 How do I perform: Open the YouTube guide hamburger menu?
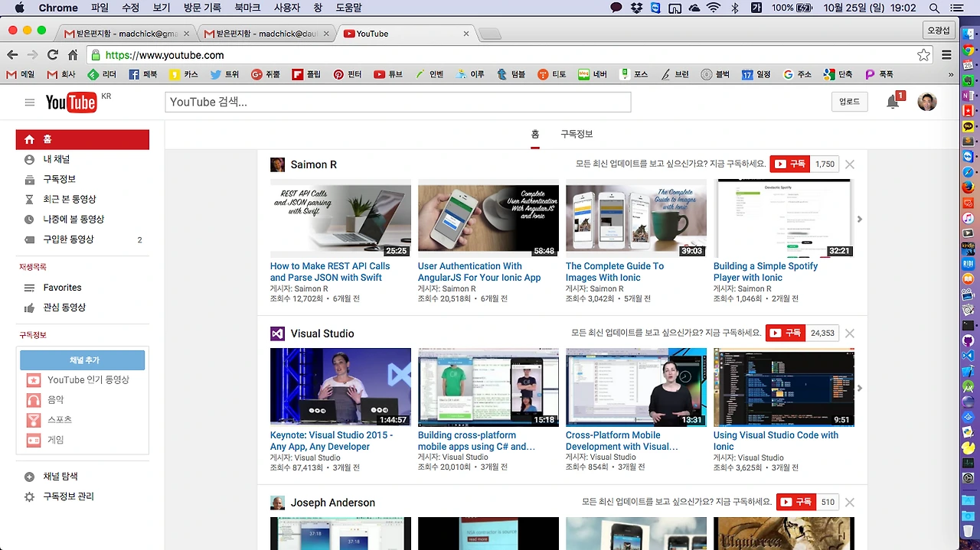pos(30,103)
